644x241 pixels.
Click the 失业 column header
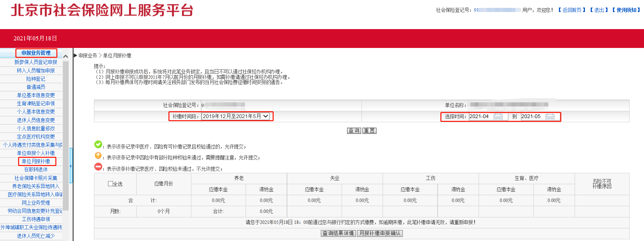pyautogui.click(x=335, y=178)
